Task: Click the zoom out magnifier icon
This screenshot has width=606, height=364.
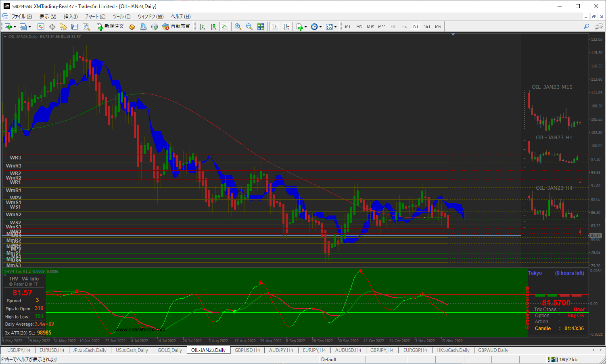Action: point(249,27)
